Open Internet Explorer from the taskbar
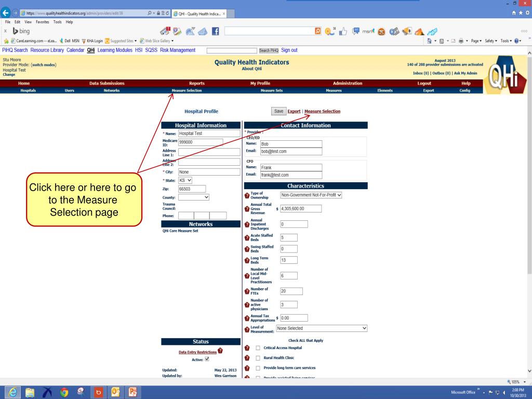The image size is (532, 399). [12, 392]
